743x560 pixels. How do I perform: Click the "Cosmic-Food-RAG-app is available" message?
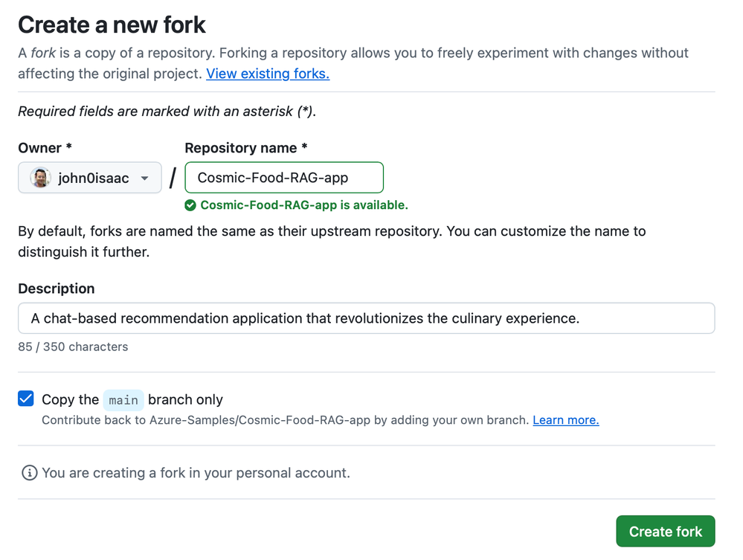click(x=303, y=205)
